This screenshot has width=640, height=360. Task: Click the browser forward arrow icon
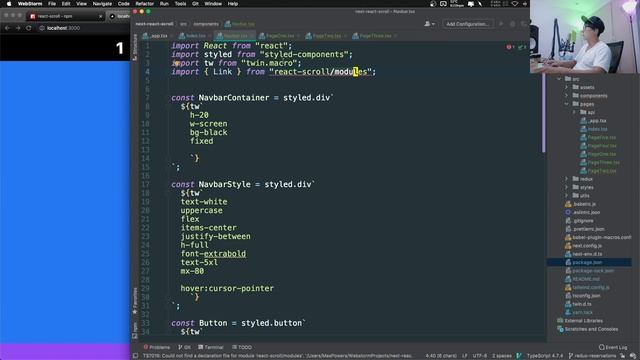click(x=18, y=28)
